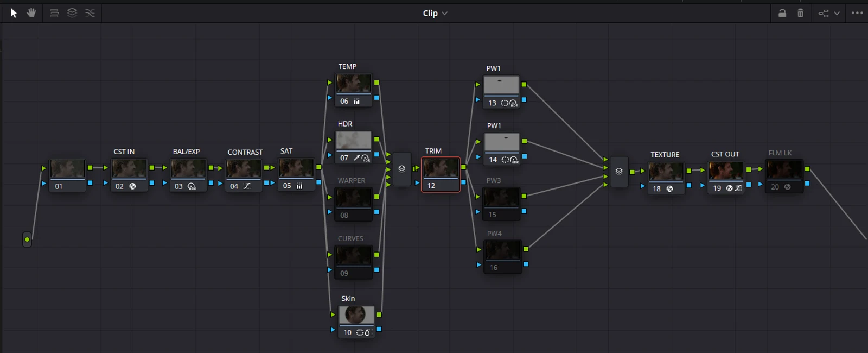Screen dimensions: 868x353
Task: Select the disabled CURVES node 09
Action: click(x=354, y=262)
